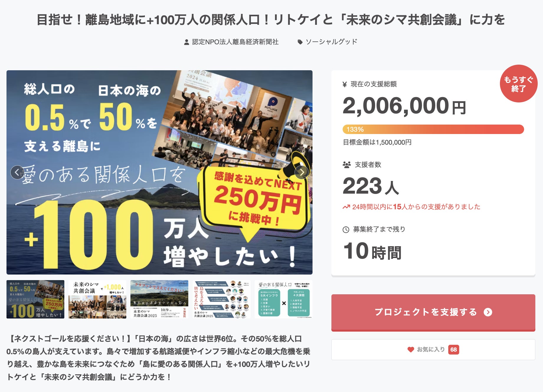Screen dimensions: 543x392
Task: Select the 5大インフラ diagram thumbnail
Action: (283, 299)
